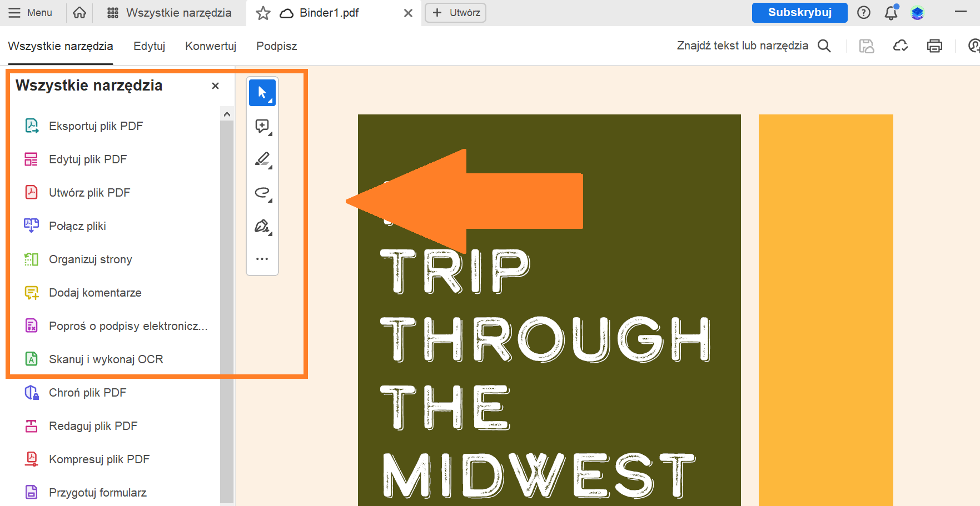The height and width of the screenshot is (506, 980).
Task: Click the Utwórz button
Action: [x=456, y=13]
